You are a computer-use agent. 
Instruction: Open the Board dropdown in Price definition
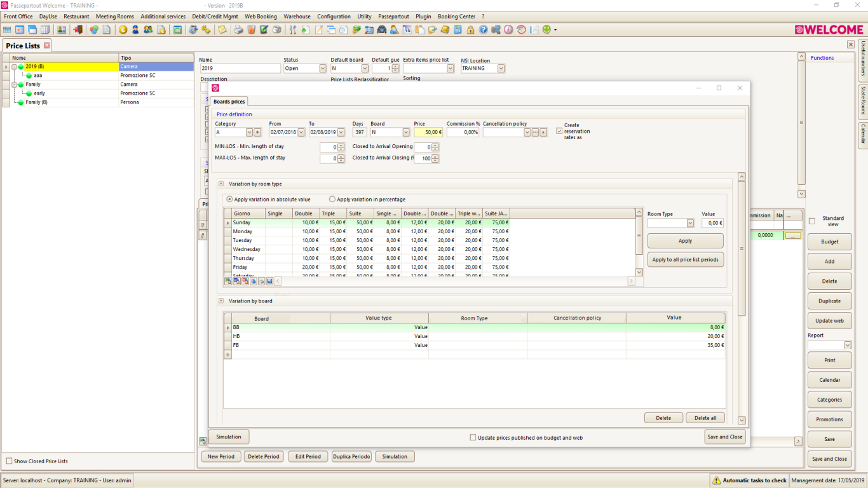405,133
